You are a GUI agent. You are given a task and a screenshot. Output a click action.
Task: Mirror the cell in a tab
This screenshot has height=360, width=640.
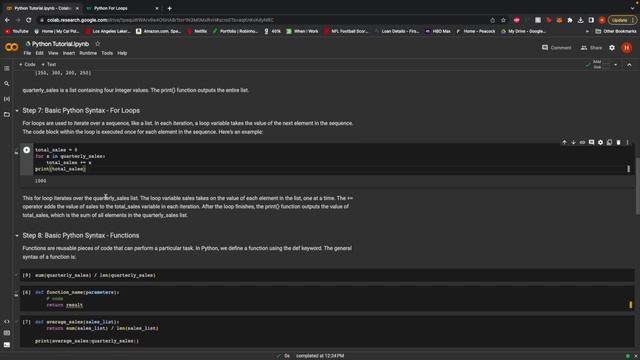[609, 142]
